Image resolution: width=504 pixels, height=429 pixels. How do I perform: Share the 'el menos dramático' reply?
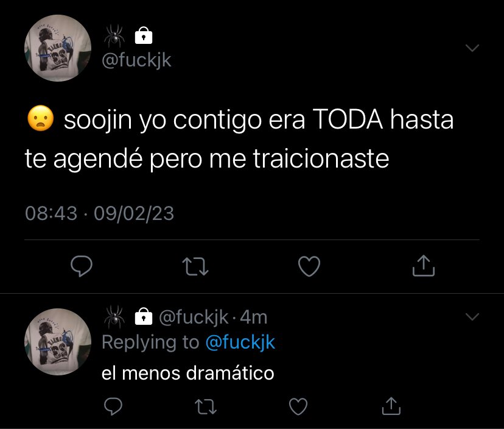(391, 406)
